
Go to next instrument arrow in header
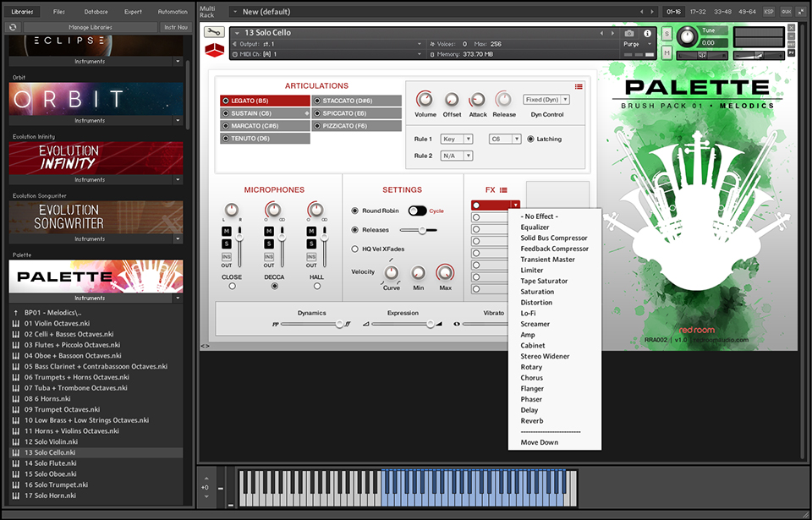tap(612, 33)
